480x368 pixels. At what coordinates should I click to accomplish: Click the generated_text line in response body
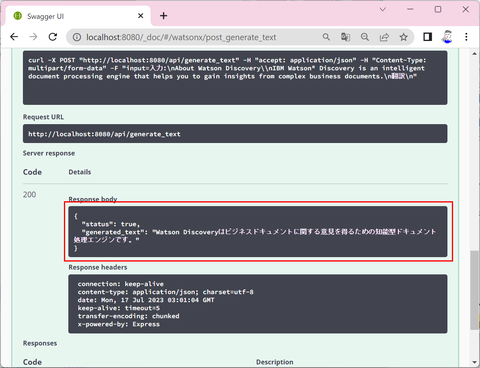pyautogui.click(x=255, y=236)
